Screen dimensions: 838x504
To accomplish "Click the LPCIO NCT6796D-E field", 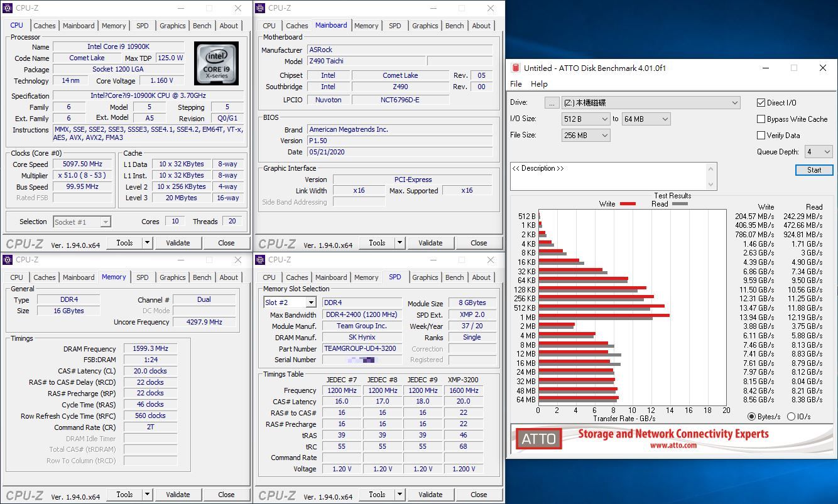I will point(400,100).
